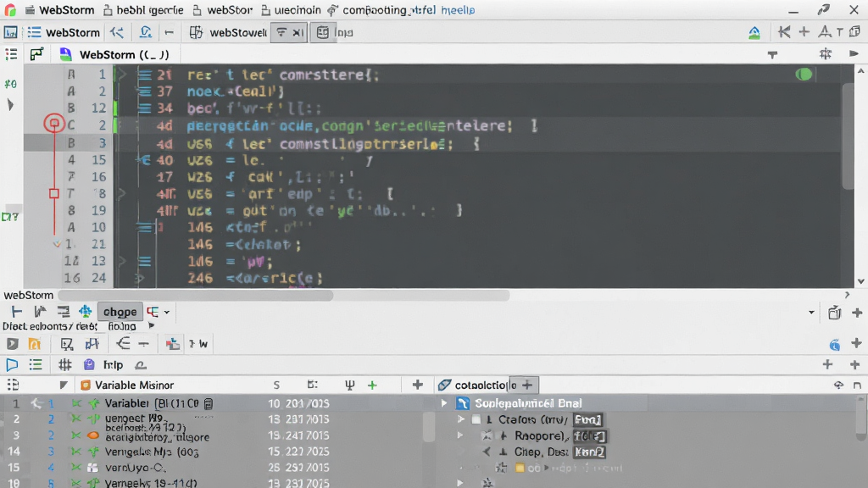Click the red-blue layers icon in the debug toolbar

click(173, 344)
